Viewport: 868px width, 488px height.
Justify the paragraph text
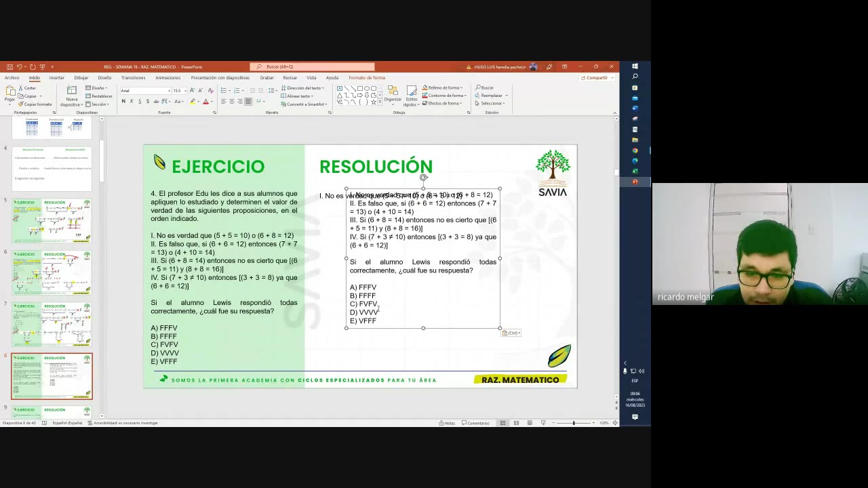click(x=248, y=101)
